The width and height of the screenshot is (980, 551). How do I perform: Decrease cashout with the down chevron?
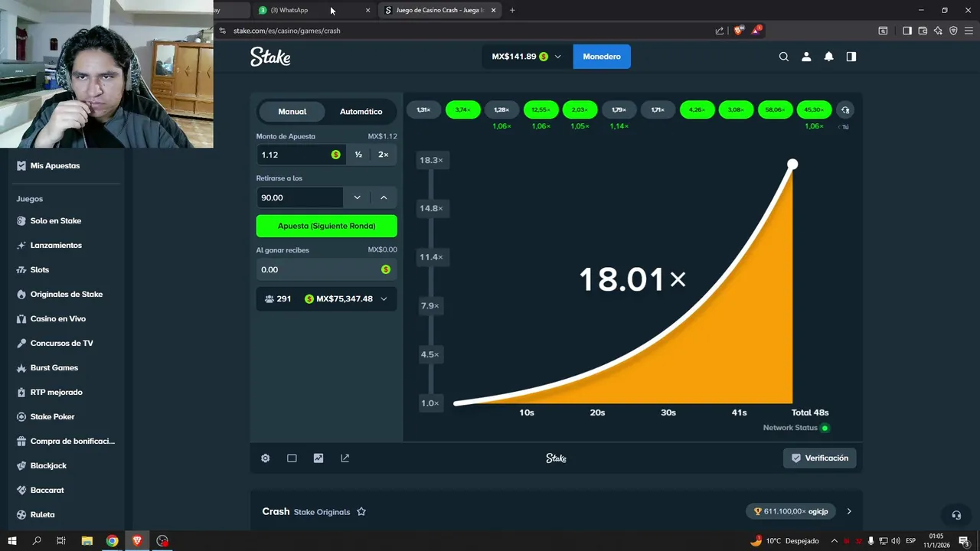pos(357,197)
